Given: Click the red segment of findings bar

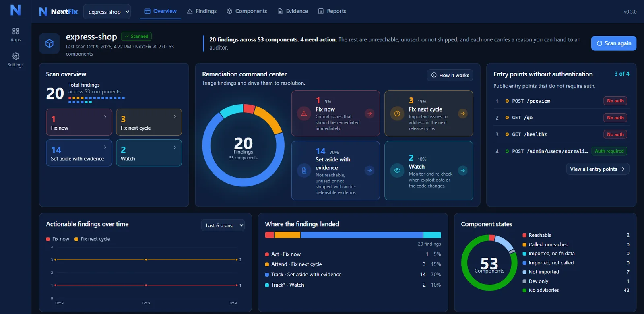Looking at the screenshot, I should click(x=269, y=235).
